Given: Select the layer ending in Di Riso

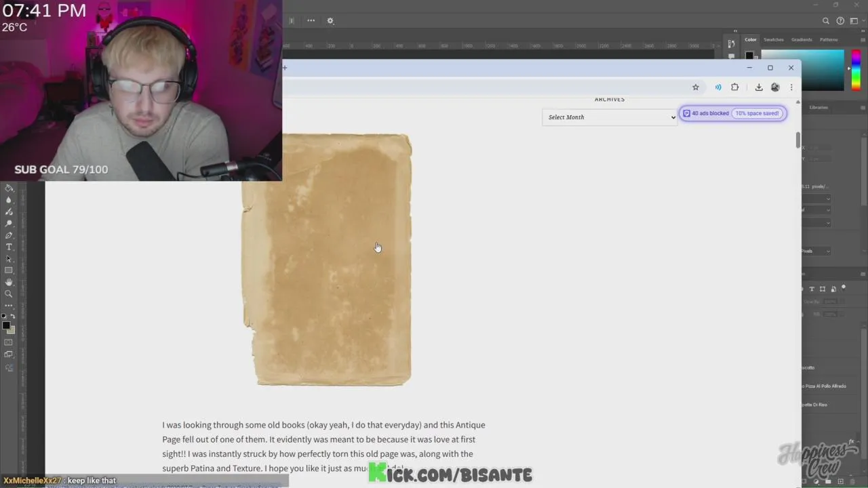Looking at the screenshot, I should 814,405.
